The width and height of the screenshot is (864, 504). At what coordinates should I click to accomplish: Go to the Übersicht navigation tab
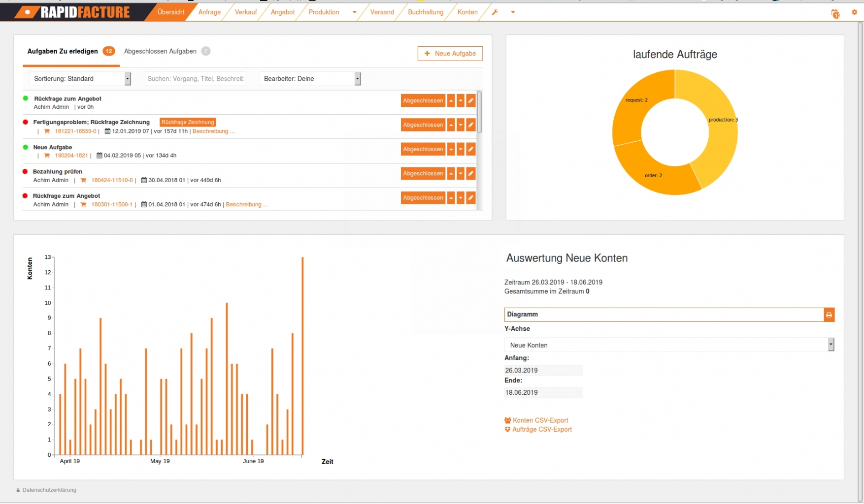pos(171,12)
